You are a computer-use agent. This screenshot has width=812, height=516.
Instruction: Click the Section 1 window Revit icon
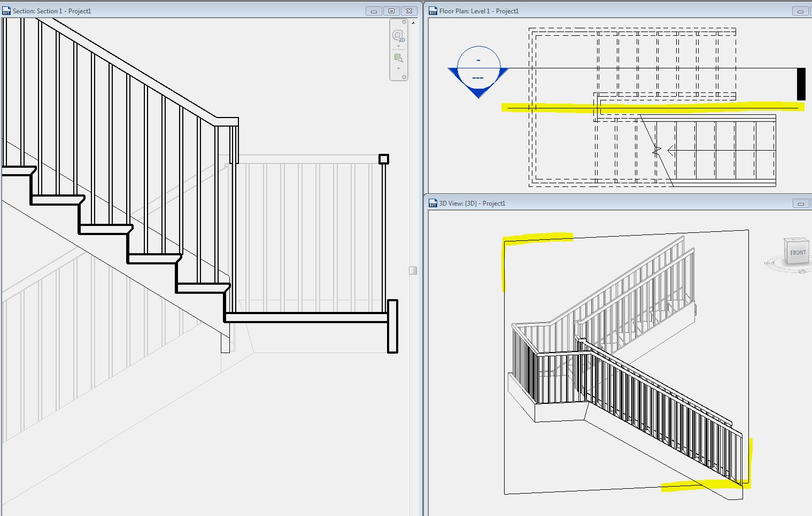6,11
